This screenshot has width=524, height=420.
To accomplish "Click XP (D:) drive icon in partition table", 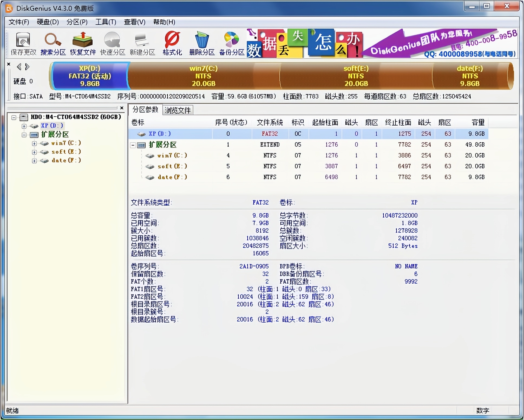I will [142, 134].
